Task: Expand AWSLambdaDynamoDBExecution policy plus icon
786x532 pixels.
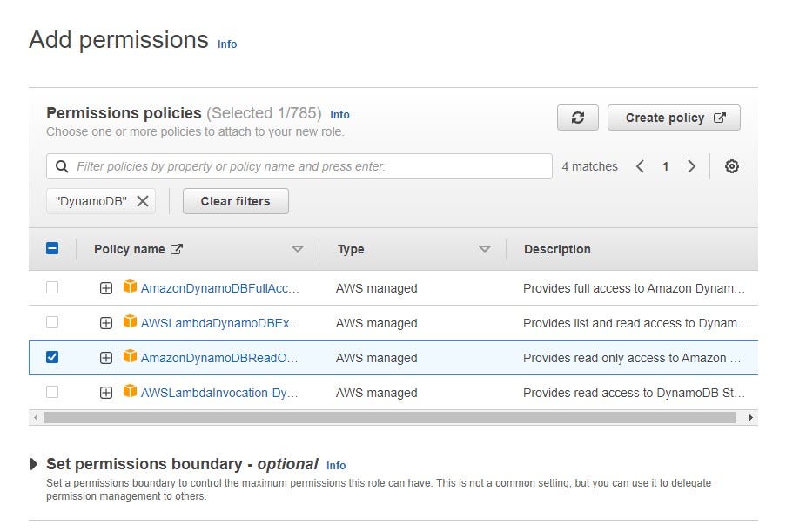Action: (x=106, y=323)
